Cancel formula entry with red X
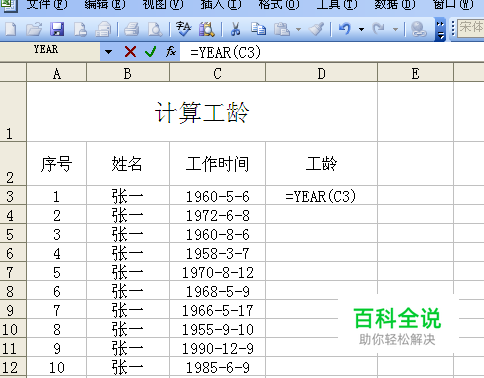 (130, 52)
